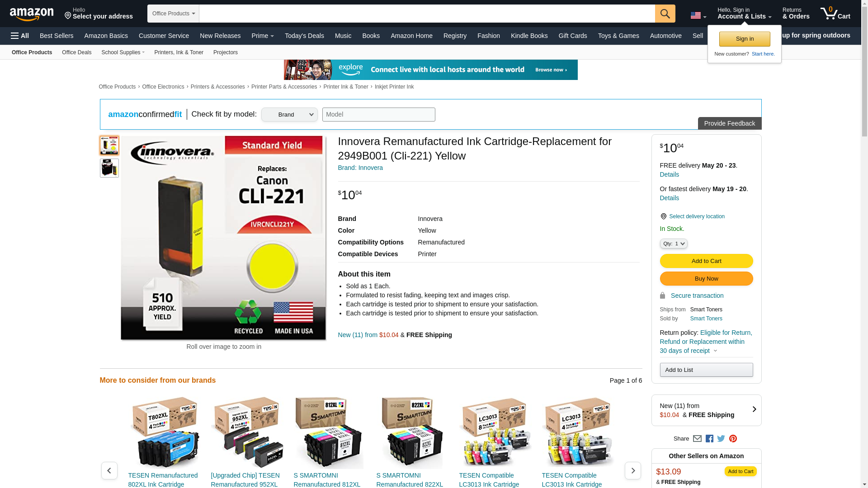Share on Pinterest icon
The width and height of the screenshot is (868, 488).
pyautogui.click(x=733, y=439)
